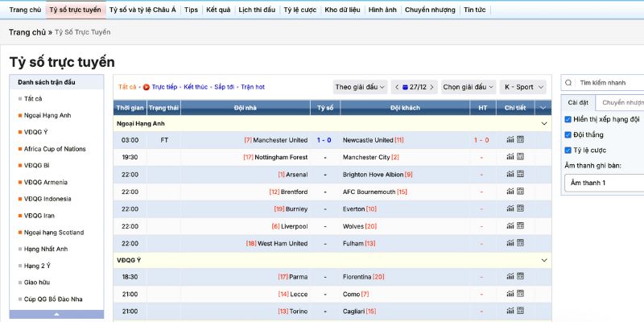Switch to the 'Chuyển nhượng' settings tab
Viewport: 644px width, 322px height.
tap(621, 102)
